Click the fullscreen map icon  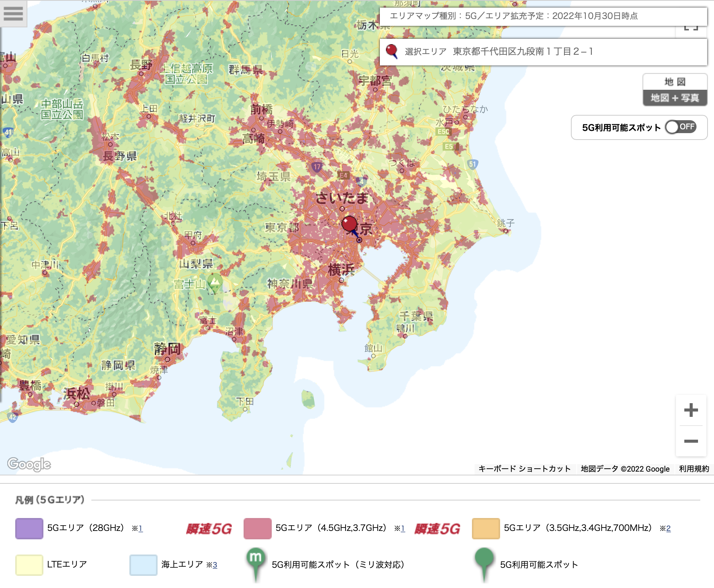691,30
